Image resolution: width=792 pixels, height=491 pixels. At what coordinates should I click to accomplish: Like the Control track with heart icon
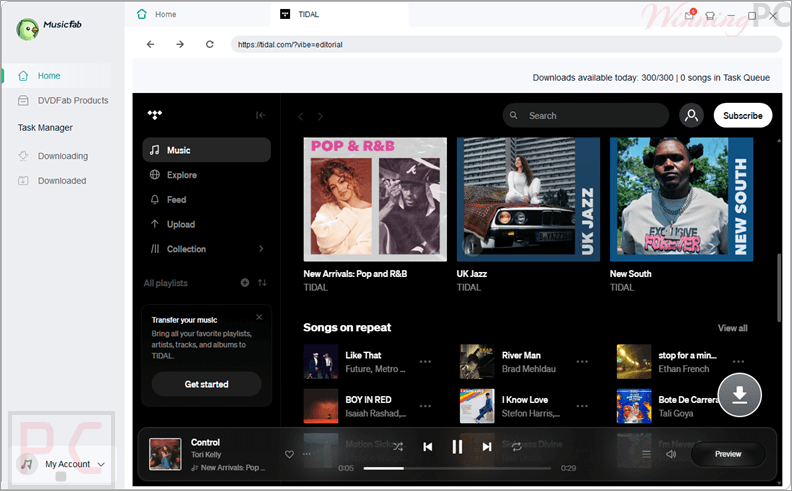289,454
